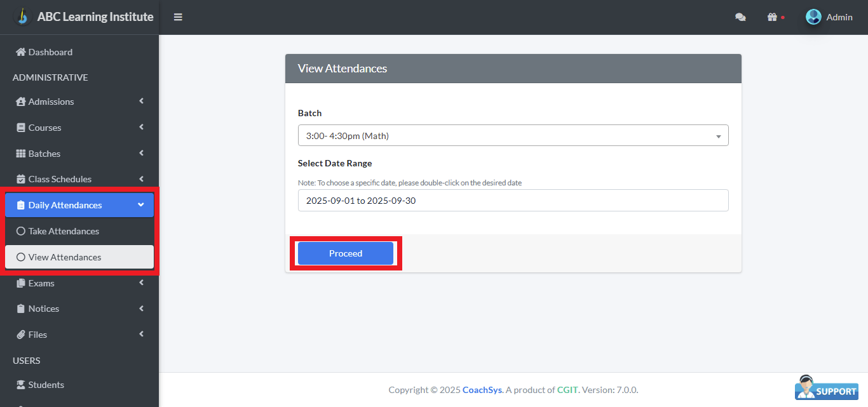Click the Dashboard home icon
Viewport: 868px width, 407px height.
coord(20,52)
